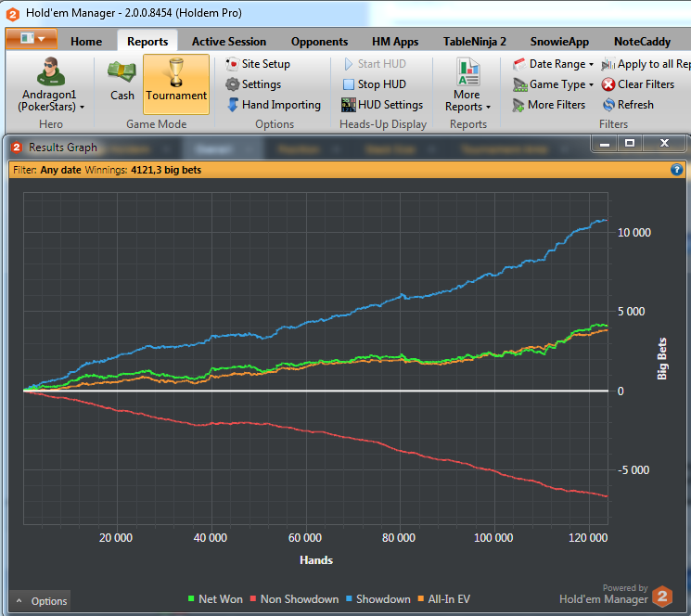The image size is (691, 616).
Task: Click the '120 000' x-axis value
Action: point(588,537)
